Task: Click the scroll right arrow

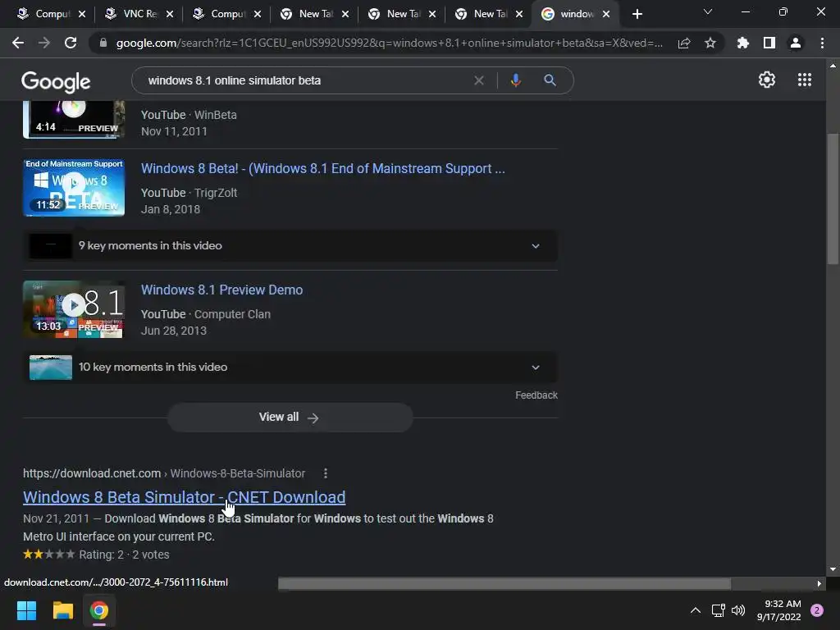Action: (x=819, y=583)
